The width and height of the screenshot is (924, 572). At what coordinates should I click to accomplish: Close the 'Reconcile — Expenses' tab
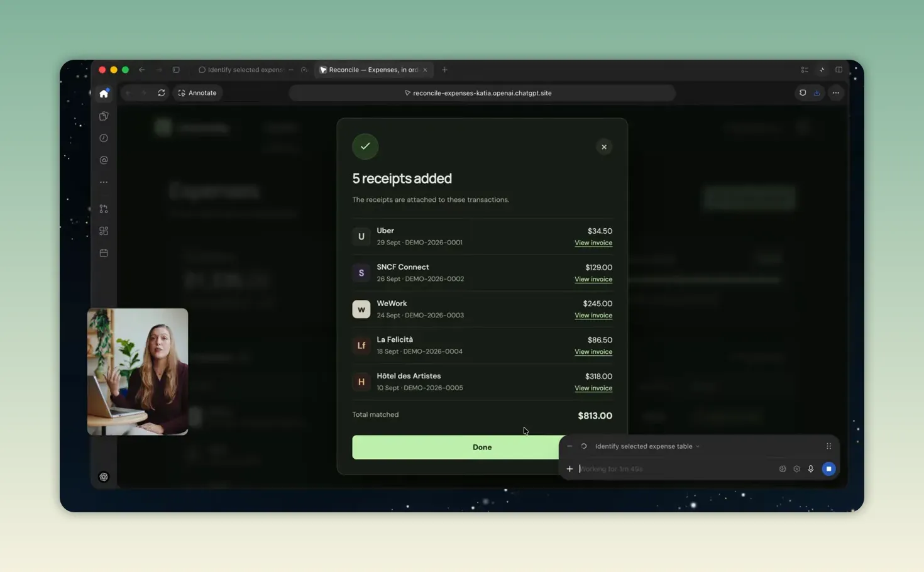pyautogui.click(x=425, y=70)
